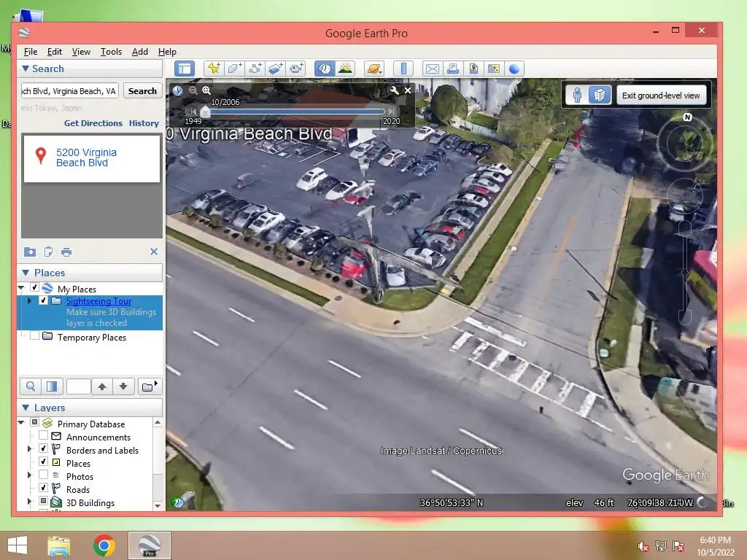Save image using the toolbar icon
Screen dimensions: 747x560
point(473,69)
